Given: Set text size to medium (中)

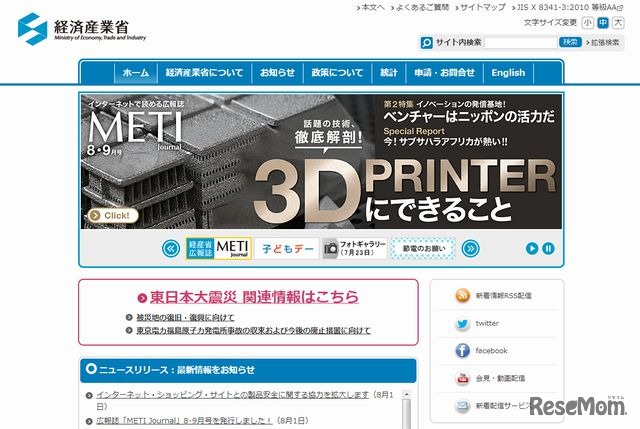Looking at the screenshot, I should point(603,23).
